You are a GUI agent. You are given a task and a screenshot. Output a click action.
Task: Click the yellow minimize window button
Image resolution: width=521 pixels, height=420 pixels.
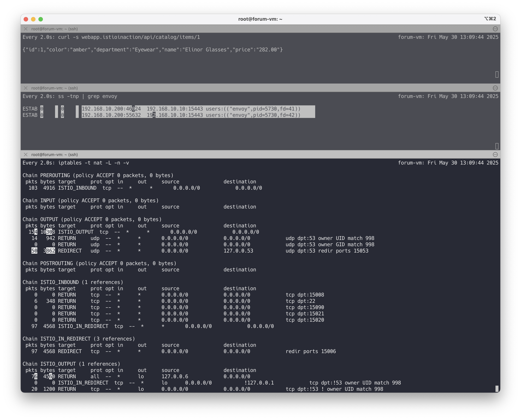coord(33,19)
